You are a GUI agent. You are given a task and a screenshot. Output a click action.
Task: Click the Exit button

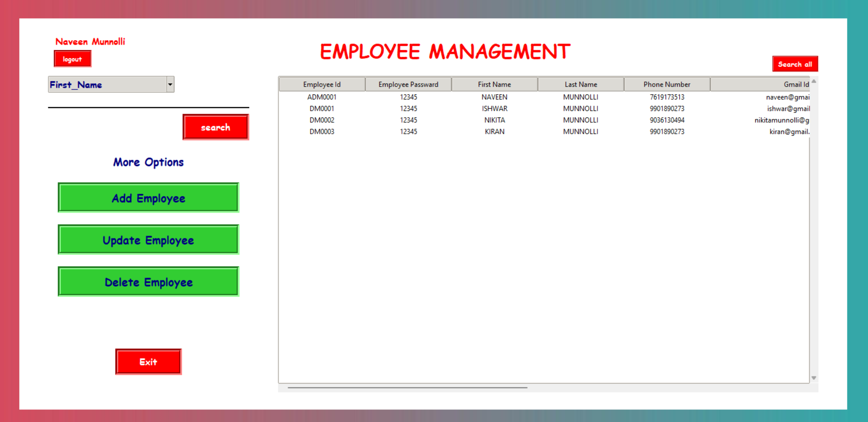148,362
